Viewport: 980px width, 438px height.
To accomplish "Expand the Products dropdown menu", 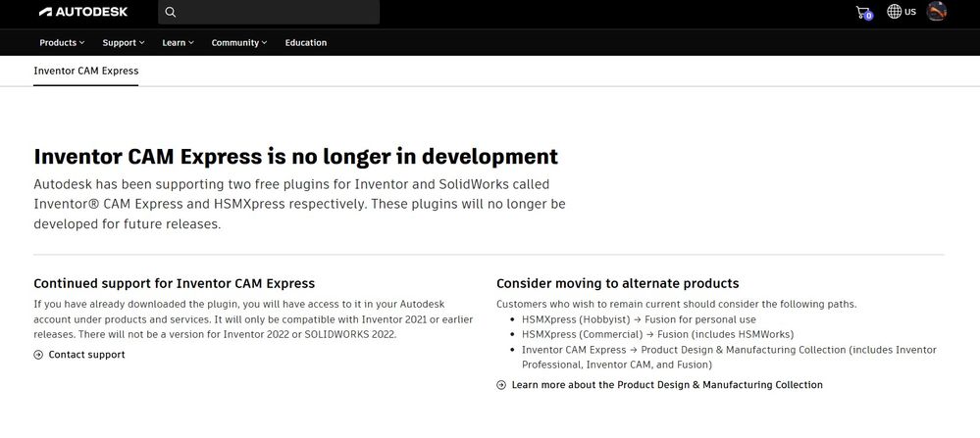I will tap(62, 42).
